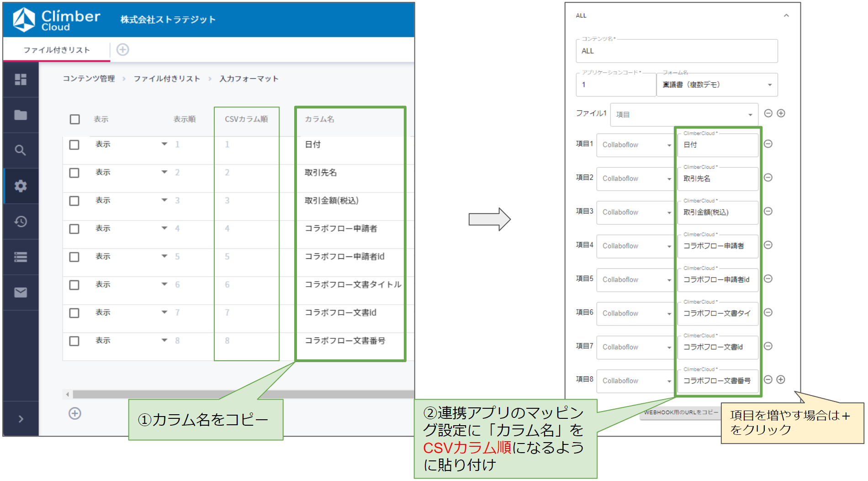Click the scrollbar's left arrow
Screen dimensions: 868x481
point(68,394)
